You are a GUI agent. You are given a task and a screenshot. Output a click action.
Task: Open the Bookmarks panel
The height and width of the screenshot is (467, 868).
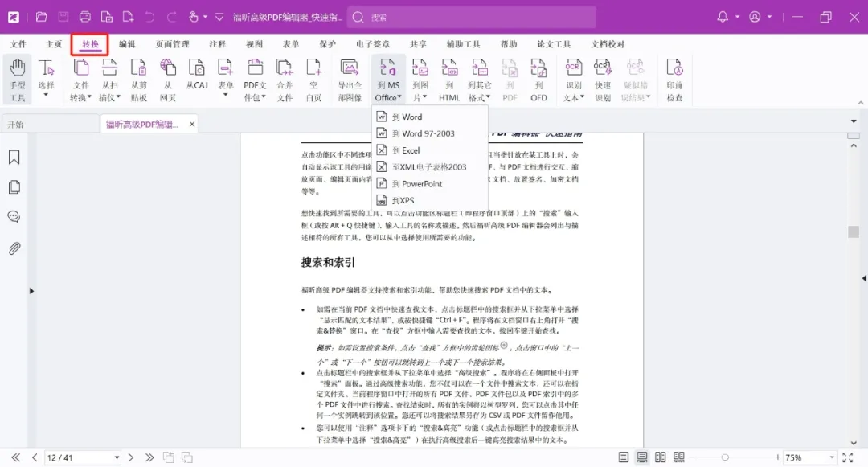click(14, 158)
